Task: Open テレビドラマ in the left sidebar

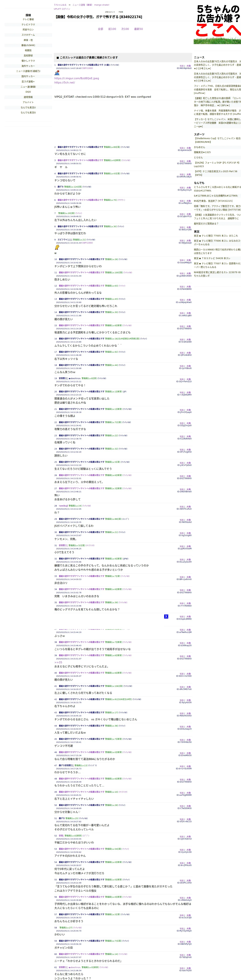Action: click(28, 25)
